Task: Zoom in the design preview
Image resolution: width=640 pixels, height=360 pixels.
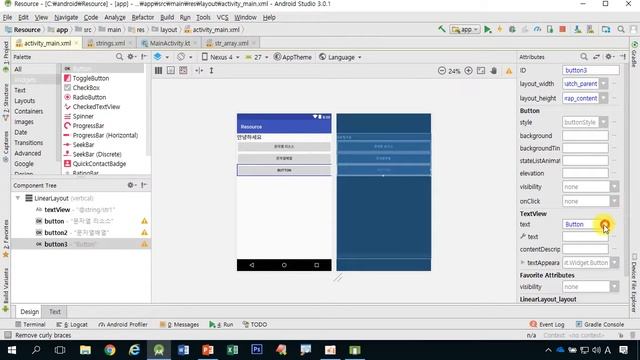Action: [x=468, y=71]
